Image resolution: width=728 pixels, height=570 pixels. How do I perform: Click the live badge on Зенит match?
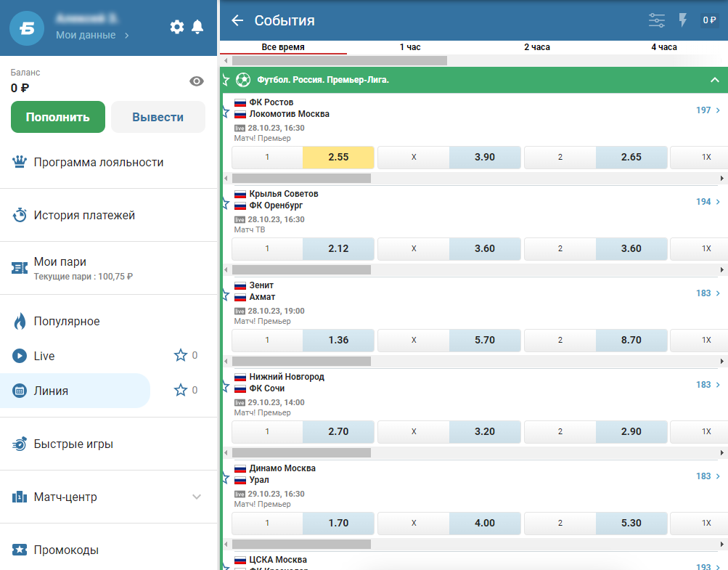[240, 312]
